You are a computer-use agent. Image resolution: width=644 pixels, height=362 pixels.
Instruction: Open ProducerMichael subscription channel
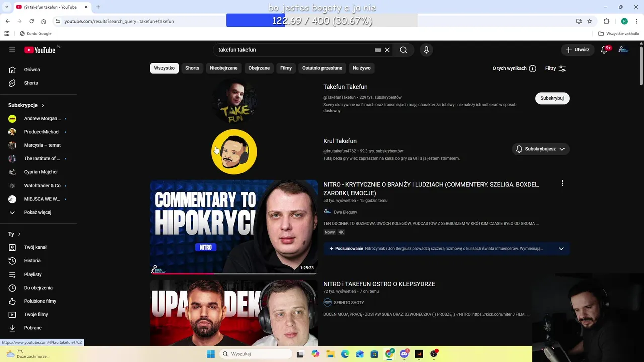pyautogui.click(x=43, y=132)
